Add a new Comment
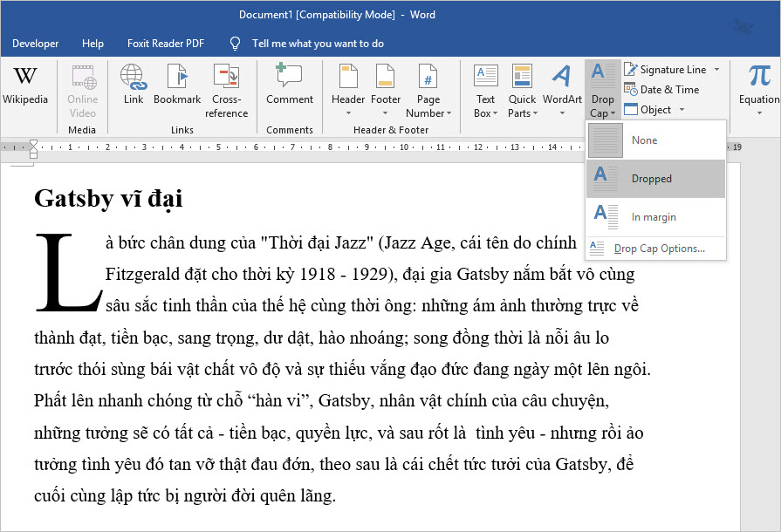The image size is (781, 532). (x=290, y=85)
